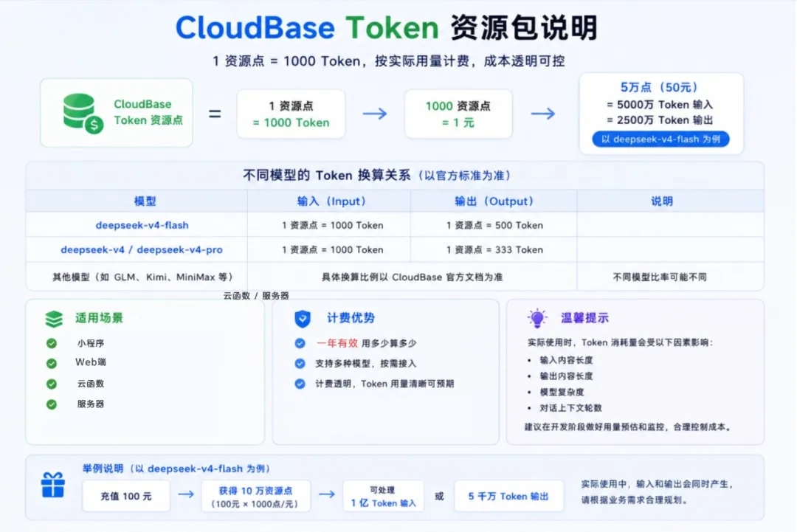Click the 5 千万 Token 输出 box

click(x=508, y=496)
